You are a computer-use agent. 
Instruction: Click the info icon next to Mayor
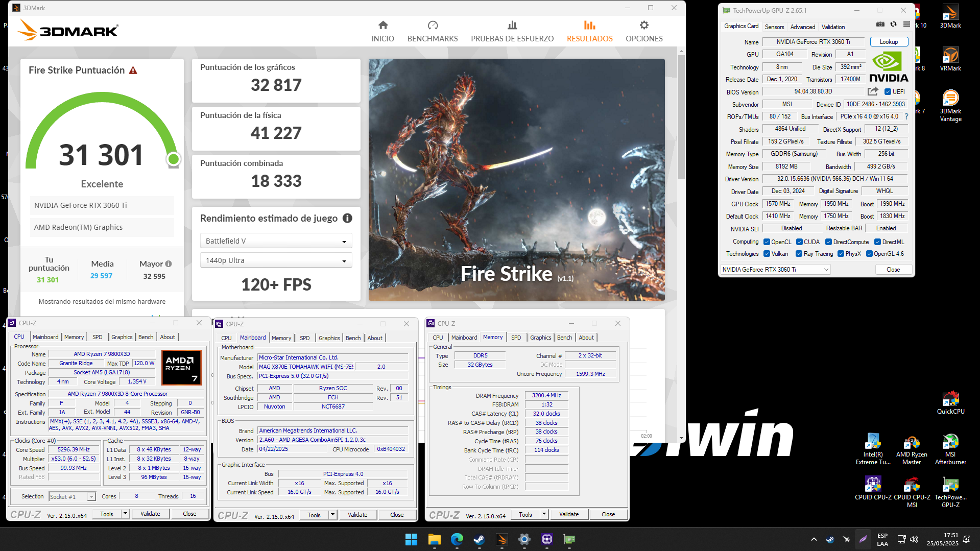(x=169, y=264)
